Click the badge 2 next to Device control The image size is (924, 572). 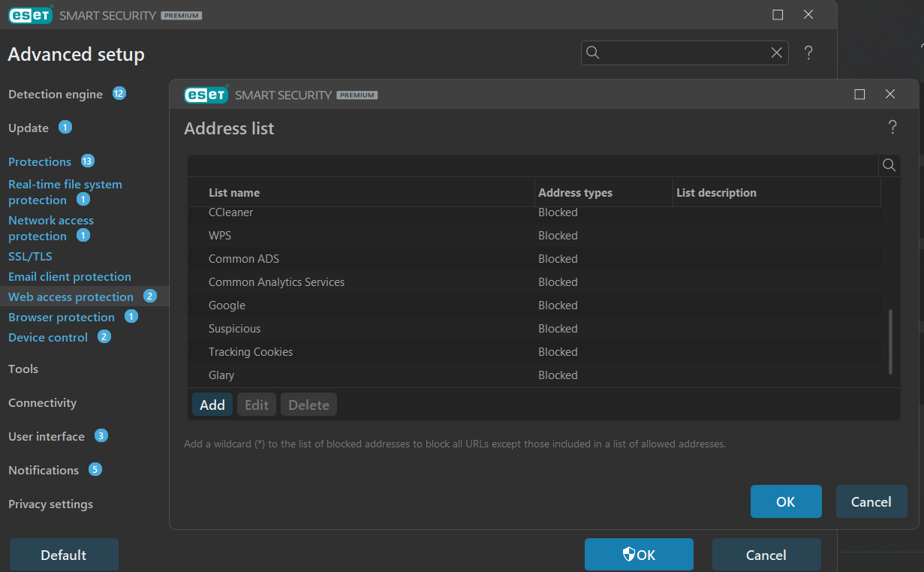click(104, 337)
